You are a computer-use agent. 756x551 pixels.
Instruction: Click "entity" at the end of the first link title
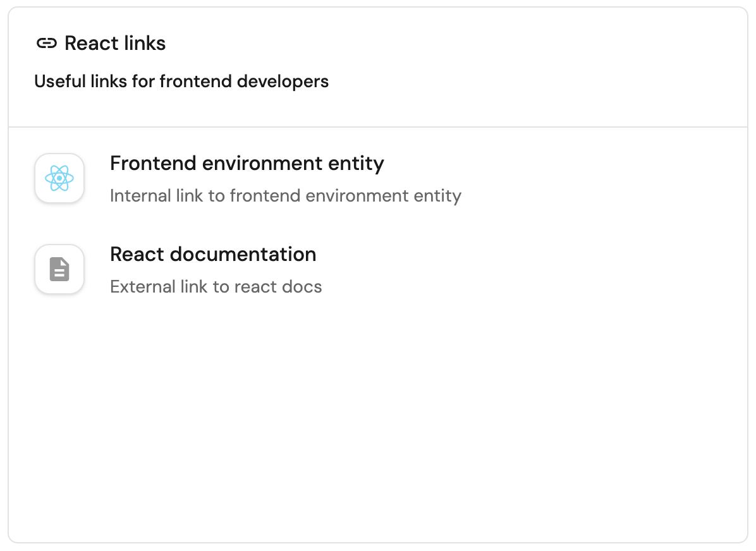[x=357, y=164]
